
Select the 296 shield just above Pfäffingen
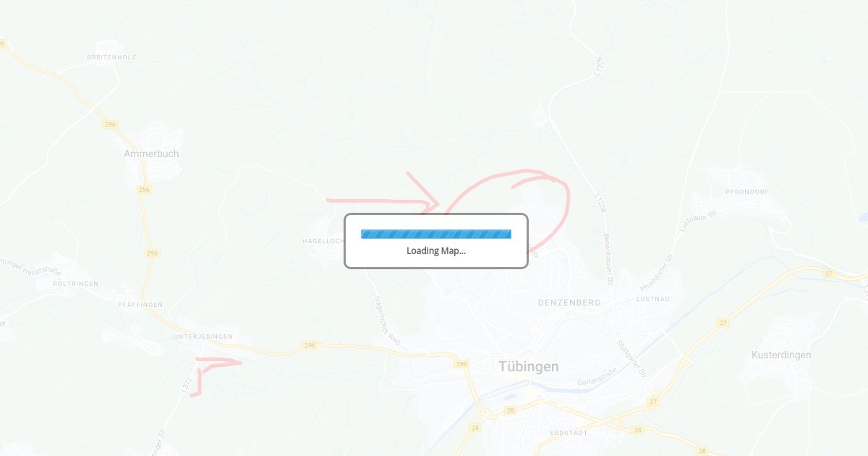[152, 253]
